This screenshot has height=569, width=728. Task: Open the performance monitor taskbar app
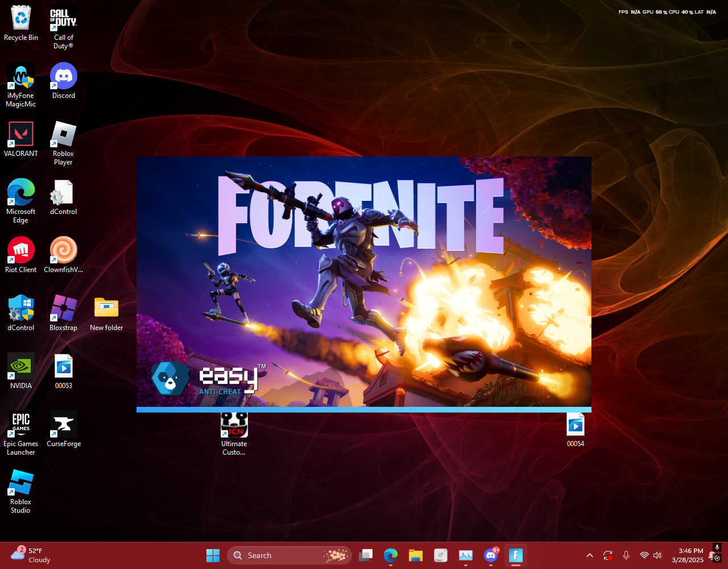click(466, 555)
